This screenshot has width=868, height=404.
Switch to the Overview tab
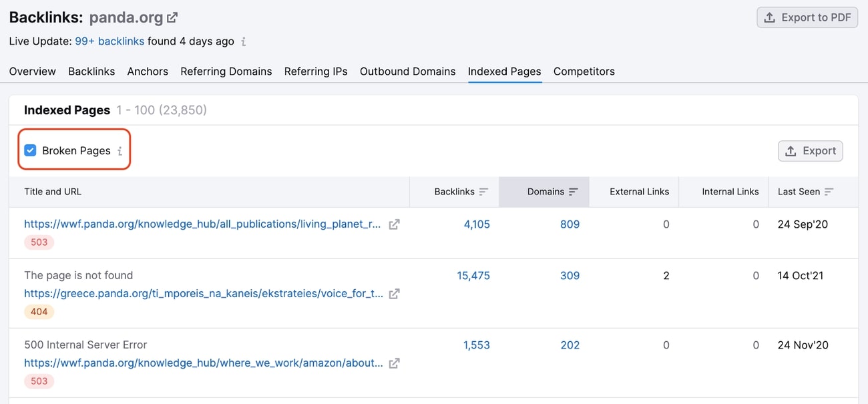click(33, 71)
